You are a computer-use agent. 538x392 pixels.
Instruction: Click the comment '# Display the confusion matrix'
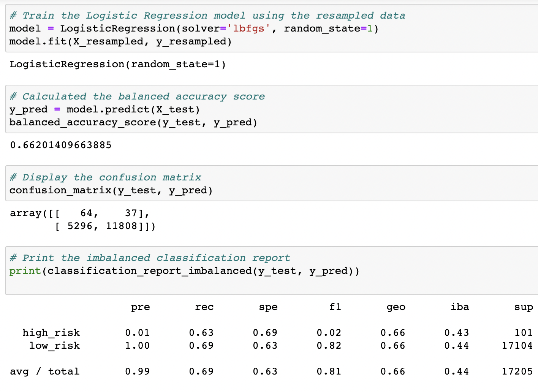coord(105,177)
